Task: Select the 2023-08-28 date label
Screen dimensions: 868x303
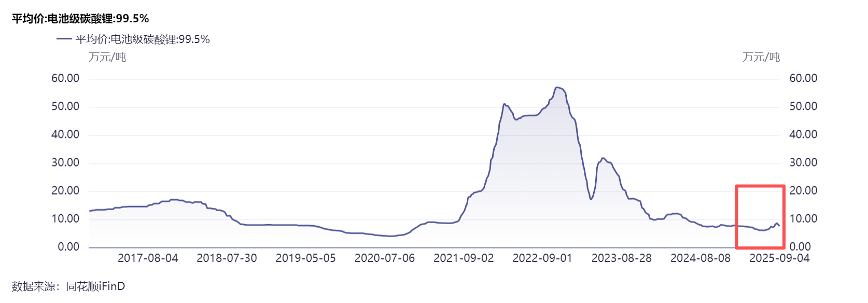Action: click(x=621, y=258)
